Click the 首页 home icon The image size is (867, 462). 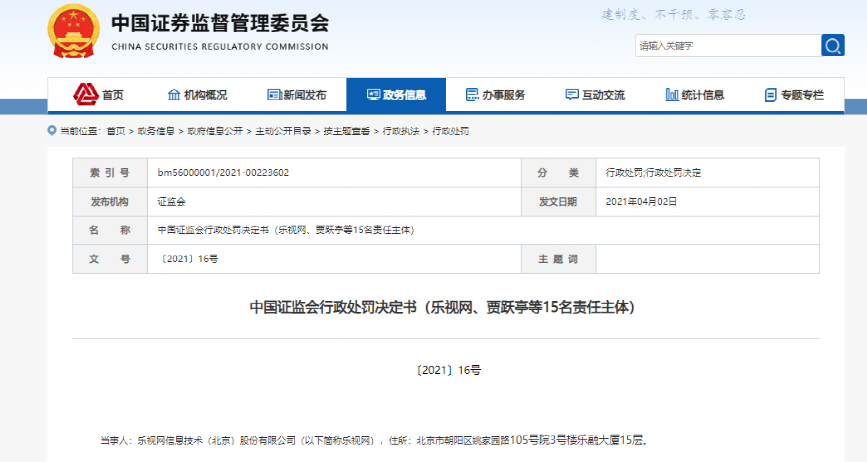(x=85, y=95)
